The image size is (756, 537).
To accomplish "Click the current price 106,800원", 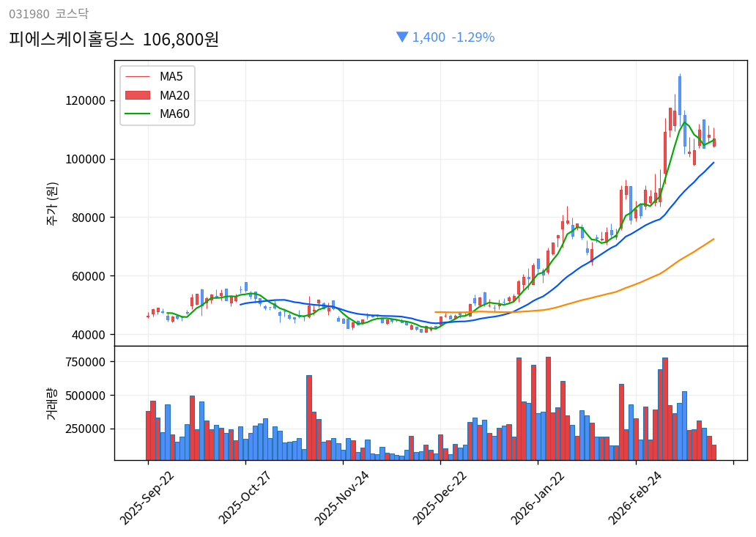I will (182, 37).
